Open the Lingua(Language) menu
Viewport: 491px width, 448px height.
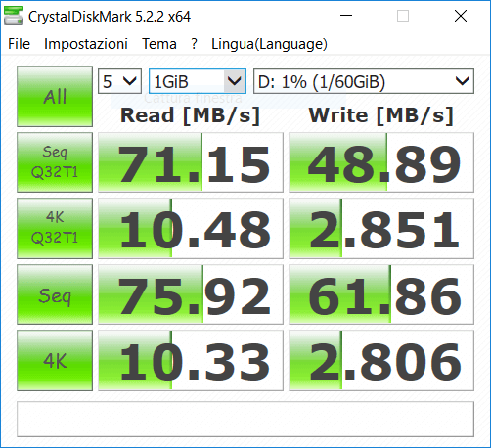[269, 44]
